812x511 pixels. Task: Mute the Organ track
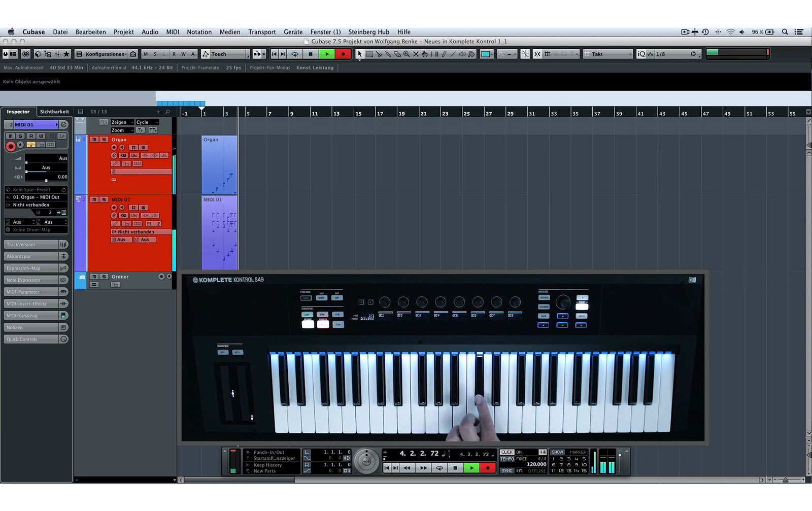click(x=94, y=140)
